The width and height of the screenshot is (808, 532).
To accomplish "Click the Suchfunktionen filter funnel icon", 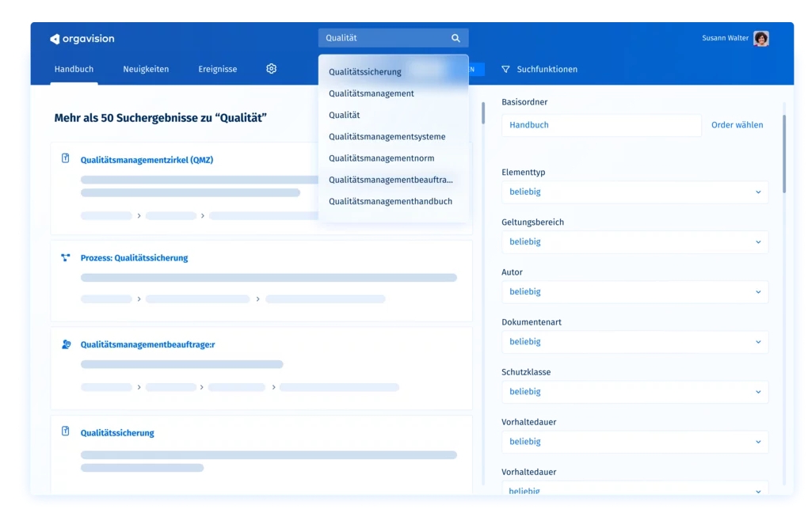I will [505, 69].
